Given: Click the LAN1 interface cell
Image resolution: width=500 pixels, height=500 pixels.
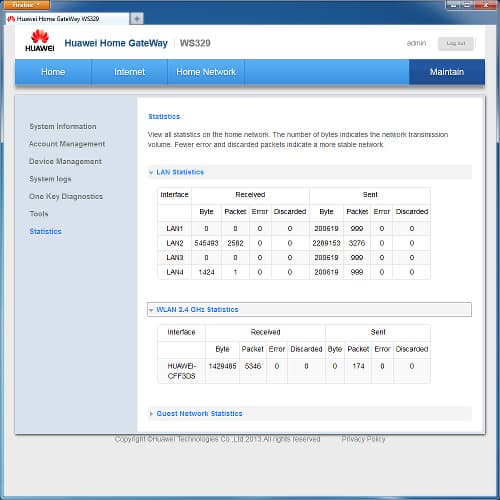Looking at the screenshot, I should point(175,229).
